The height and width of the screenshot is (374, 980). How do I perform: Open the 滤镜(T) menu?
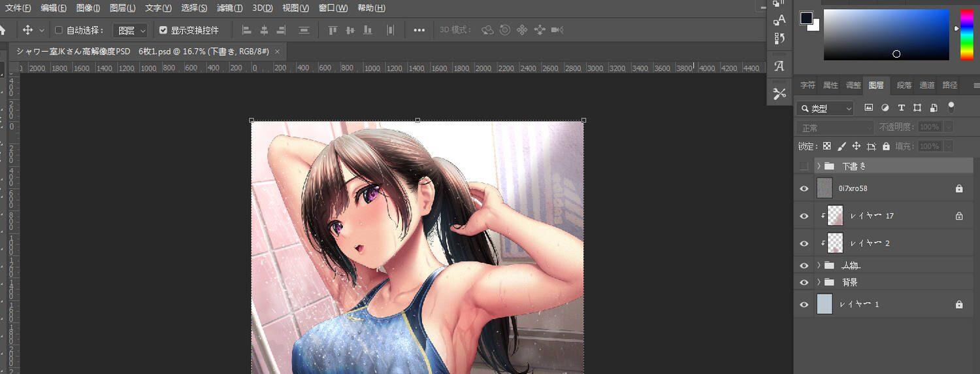click(229, 8)
